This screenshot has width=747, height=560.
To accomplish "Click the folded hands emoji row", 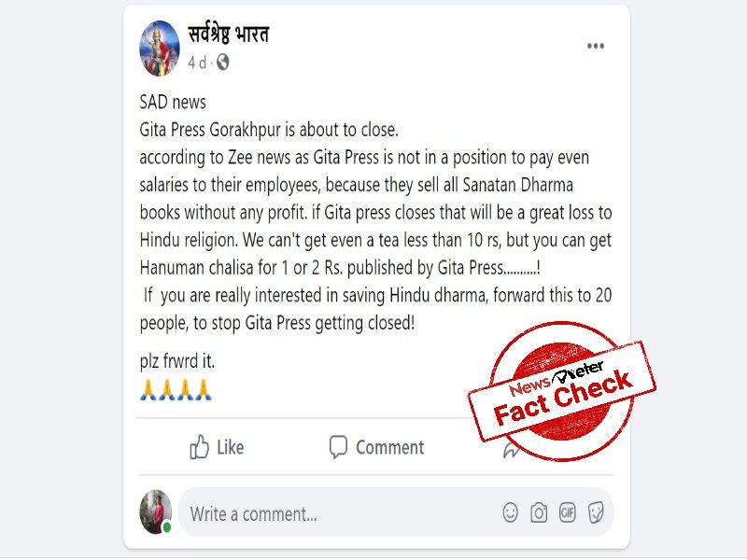I will pyautogui.click(x=176, y=389).
